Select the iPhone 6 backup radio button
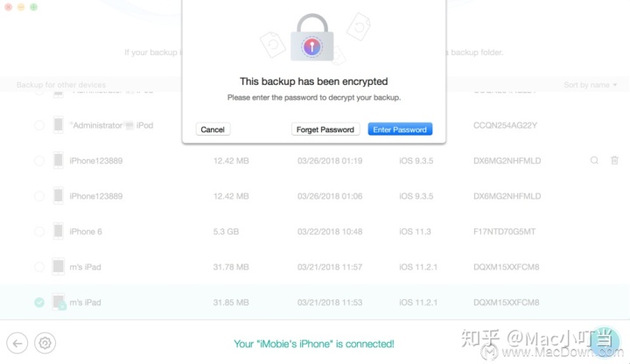630x364 pixels. pyautogui.click(x=39, y=231)
